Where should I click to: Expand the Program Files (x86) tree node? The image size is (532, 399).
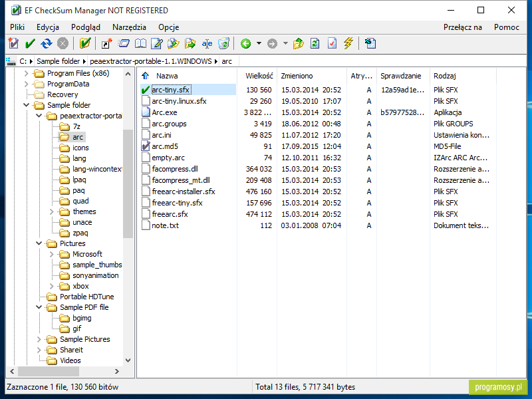[27, 73]
